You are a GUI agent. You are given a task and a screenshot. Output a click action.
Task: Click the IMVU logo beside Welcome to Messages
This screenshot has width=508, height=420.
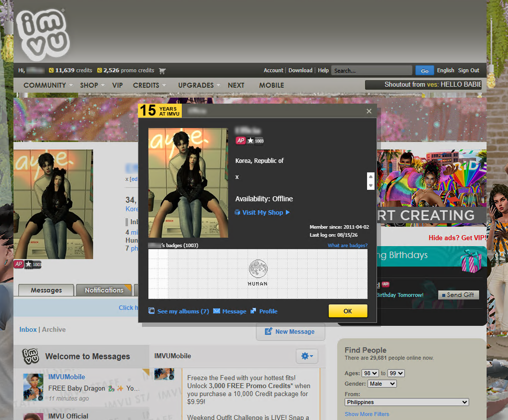30,356
